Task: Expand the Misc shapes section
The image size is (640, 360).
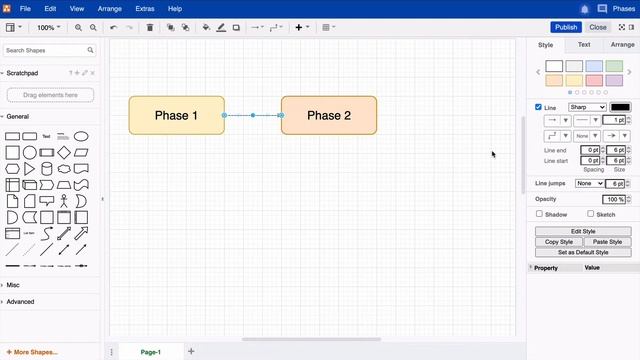Action: pos(13,285)
